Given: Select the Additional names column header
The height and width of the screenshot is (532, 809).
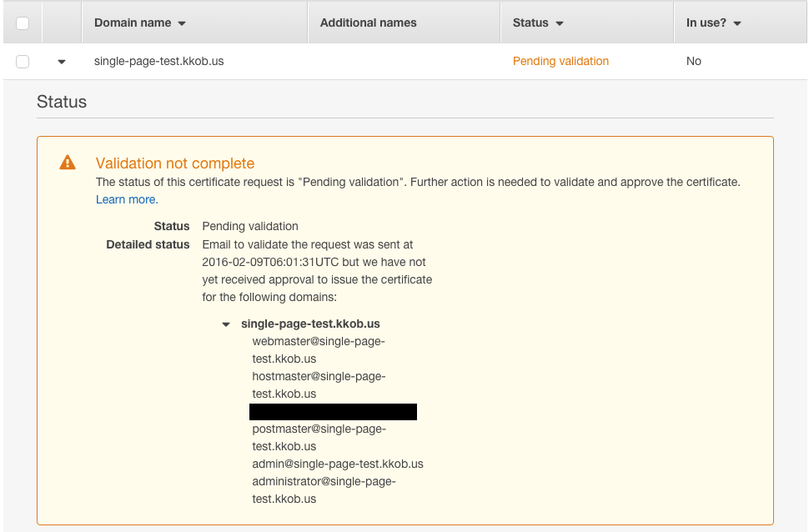Looking at the screenshot, I should 368,23.
